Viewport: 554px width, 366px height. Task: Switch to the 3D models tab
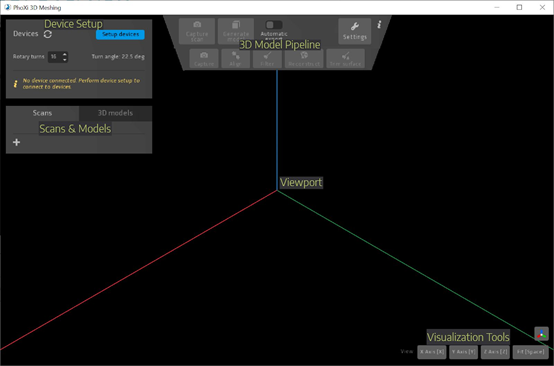point(115,113)
